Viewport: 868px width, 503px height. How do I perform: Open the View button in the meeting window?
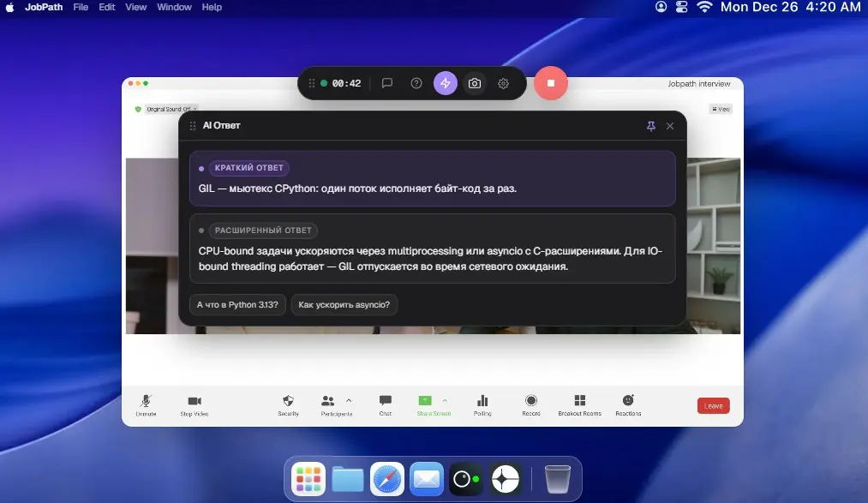pyautogui.click(x=721, y=109)
